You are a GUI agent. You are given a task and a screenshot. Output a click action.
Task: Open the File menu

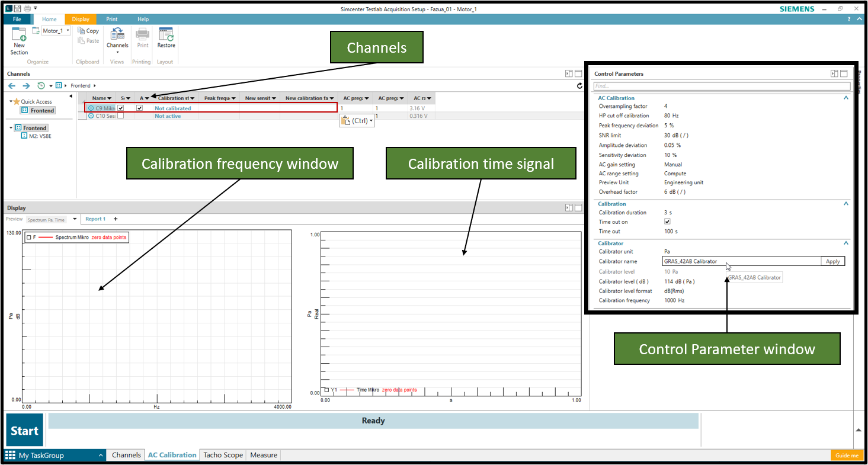click(x=17, y=19)
